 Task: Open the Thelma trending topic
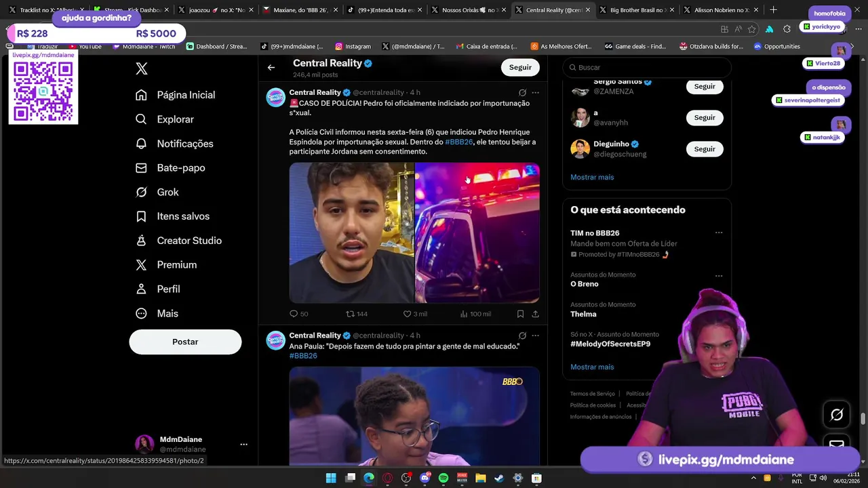(583, 314)
